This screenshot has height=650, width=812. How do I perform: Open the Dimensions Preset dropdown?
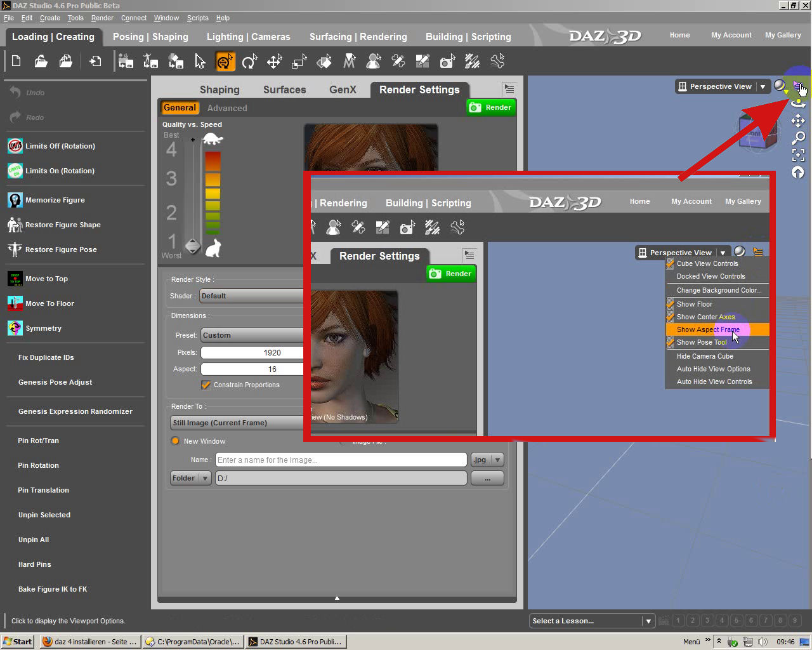252,335
